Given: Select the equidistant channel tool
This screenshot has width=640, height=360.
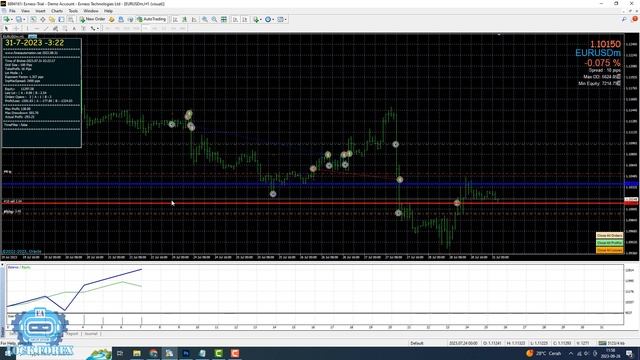Looking at the screenshot, I should coord(55,28).
